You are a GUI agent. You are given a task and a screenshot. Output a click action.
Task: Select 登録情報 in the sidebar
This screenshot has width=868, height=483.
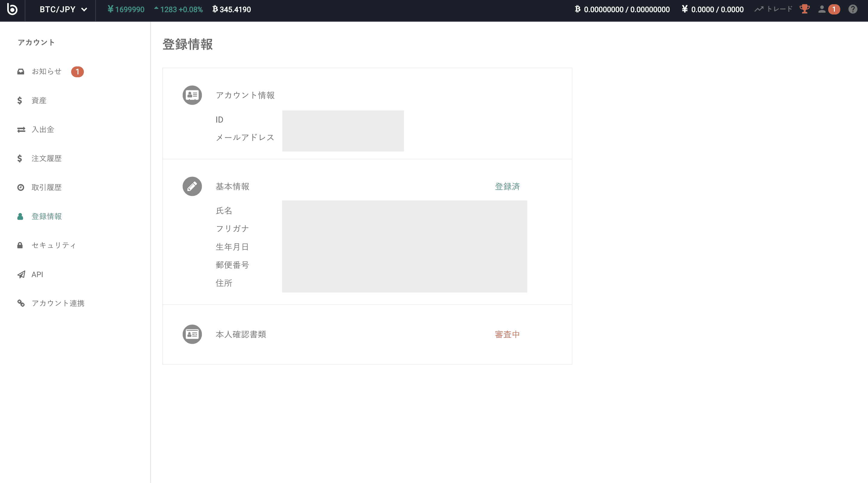click(x=46, y=216)
